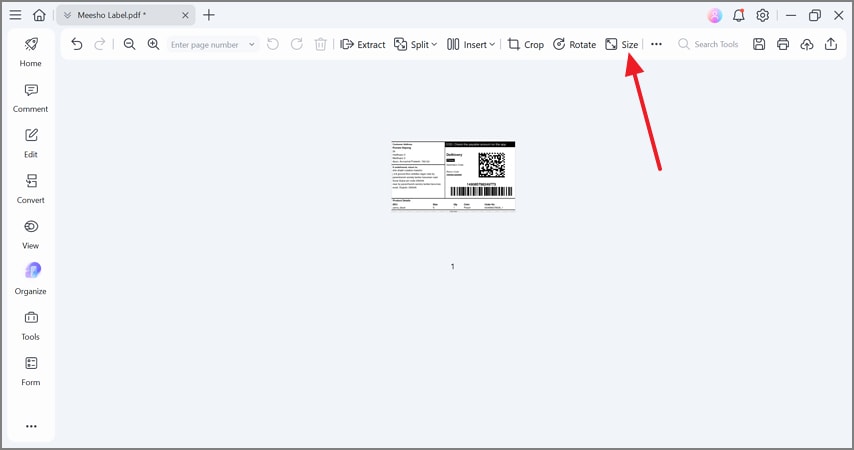Image resolution: width=854 pixels, height=450 pixels.
Task: Open Convert panel in sidebar
Action: tap(30, 189)
